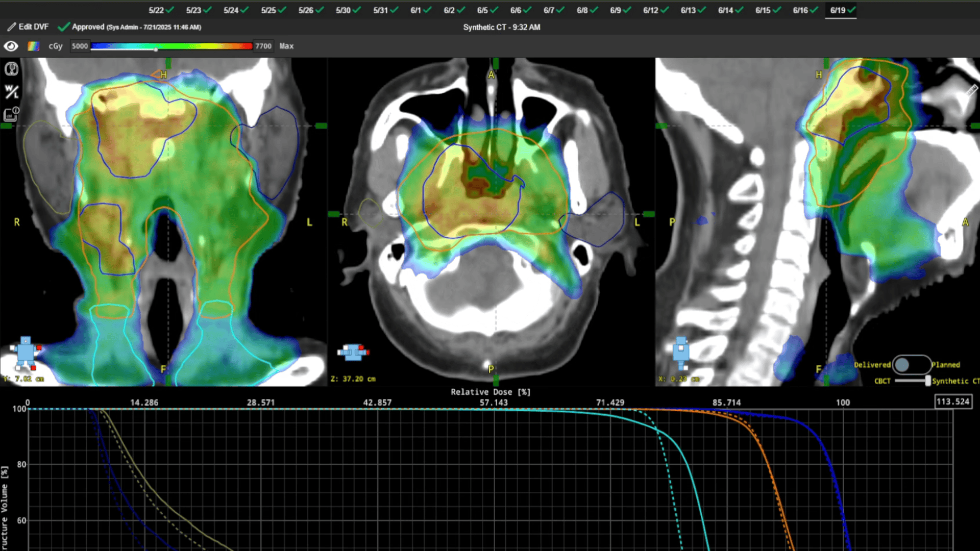Viewport: 980px width, 551px height.
Task: Open the Max dose normalization selector
Action: (x=286, y=46)
